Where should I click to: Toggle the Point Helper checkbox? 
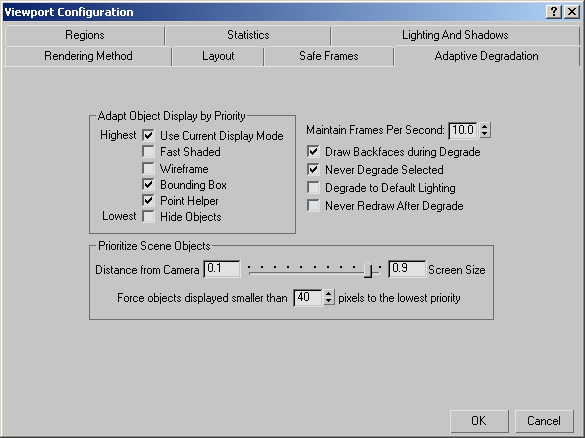pyautogui.click(x=148, y=200)
